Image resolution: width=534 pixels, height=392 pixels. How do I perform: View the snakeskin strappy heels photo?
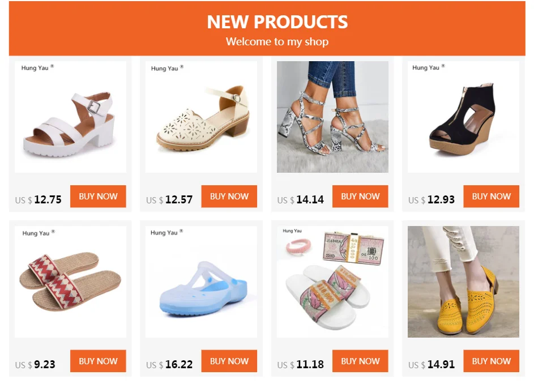pos(332,117)
